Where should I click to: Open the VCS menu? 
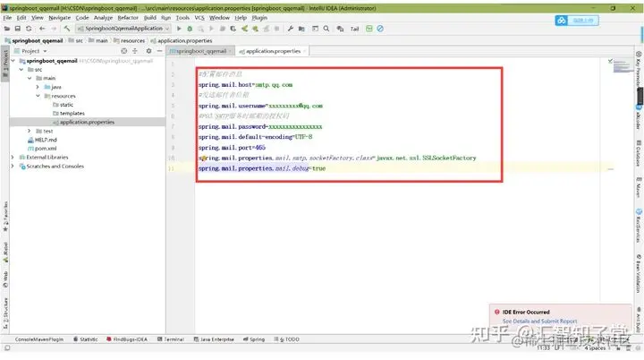click(199, 18)
